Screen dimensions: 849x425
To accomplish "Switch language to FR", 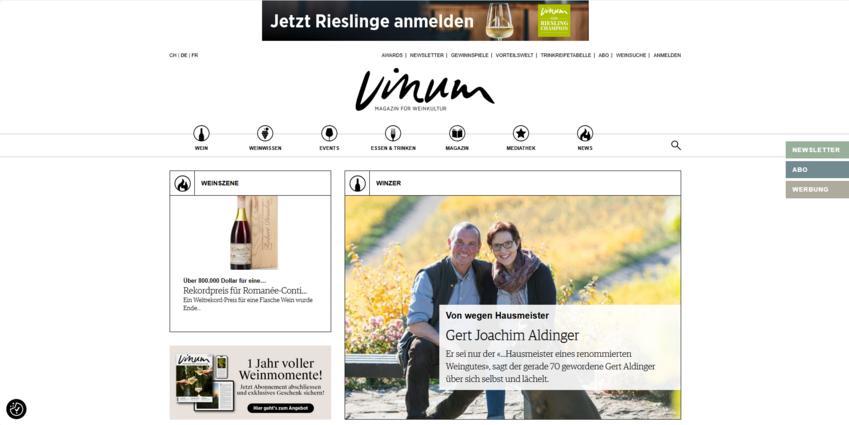I will tap(195, 55).
